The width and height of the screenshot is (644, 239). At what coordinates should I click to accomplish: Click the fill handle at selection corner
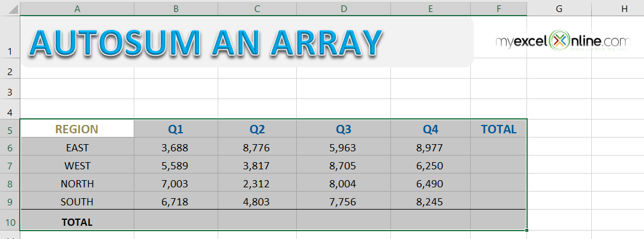[x=527, y=231]
